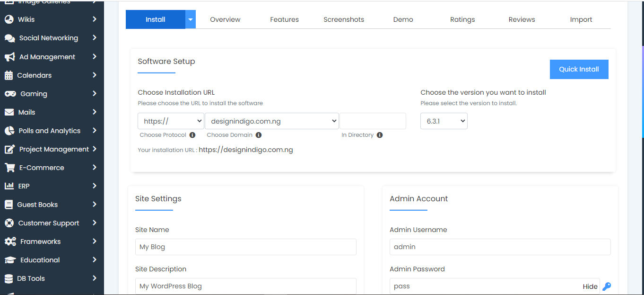644x295 pixels.
Task: Select the E-Commerce sidebar icon
Action: [10, 167]
